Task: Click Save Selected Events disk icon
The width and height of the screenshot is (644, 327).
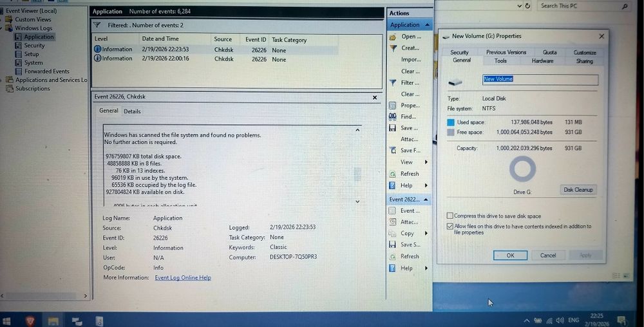Action: coord(393,245)
